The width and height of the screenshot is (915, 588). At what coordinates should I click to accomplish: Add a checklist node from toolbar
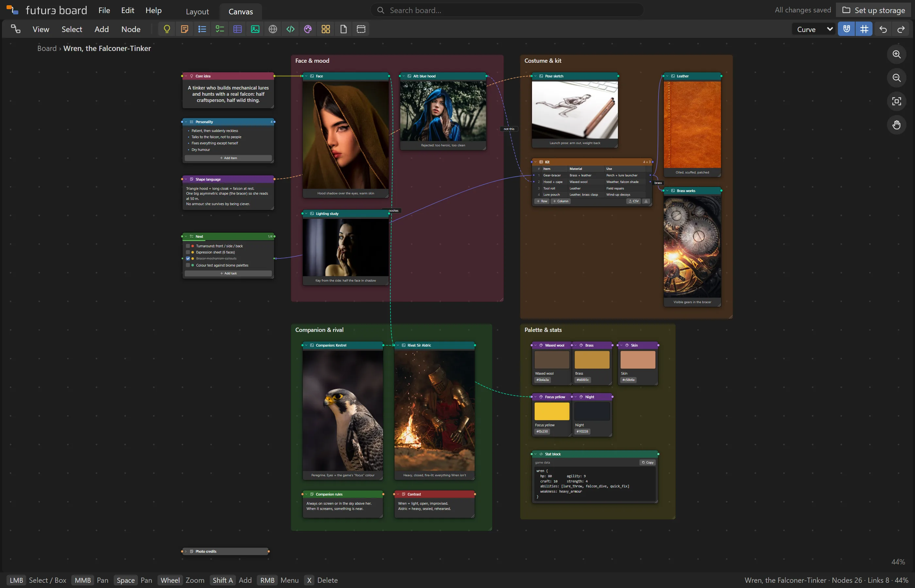[220, 29]
